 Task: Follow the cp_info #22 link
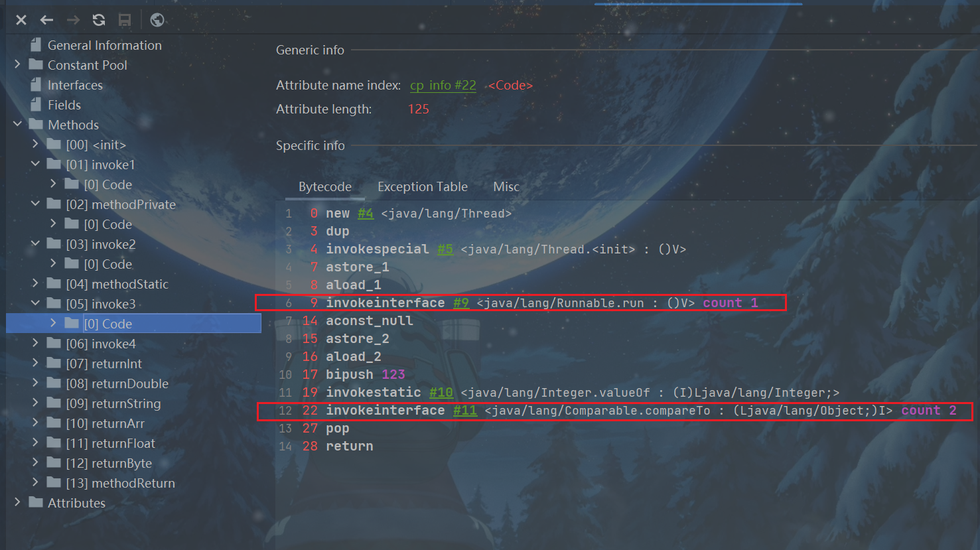pos(443,86)
